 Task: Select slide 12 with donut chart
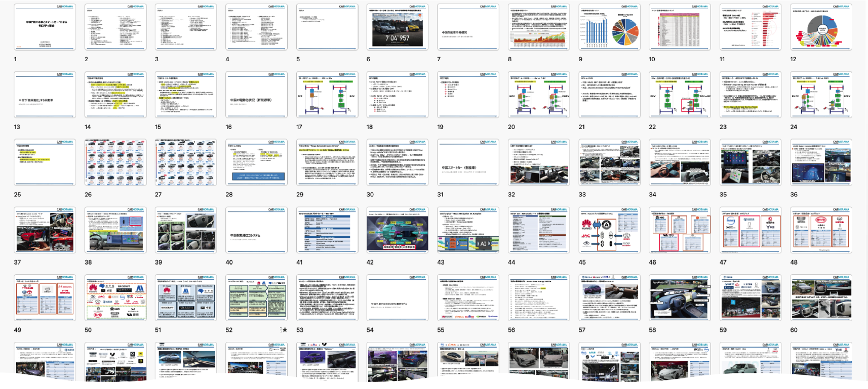[x=821, y=27]
